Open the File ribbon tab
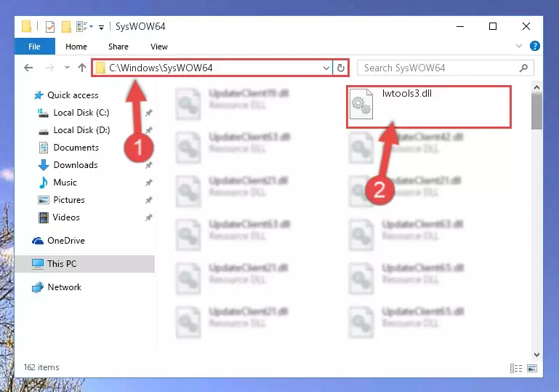Image resolution: width=559 pixels, height=392 pixels. 35,47
